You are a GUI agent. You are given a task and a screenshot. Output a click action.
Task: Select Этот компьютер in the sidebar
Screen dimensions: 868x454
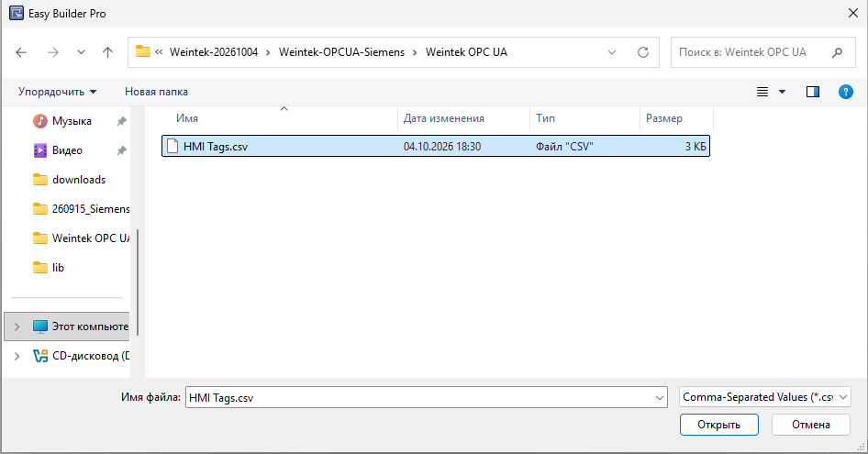(90, 327)
